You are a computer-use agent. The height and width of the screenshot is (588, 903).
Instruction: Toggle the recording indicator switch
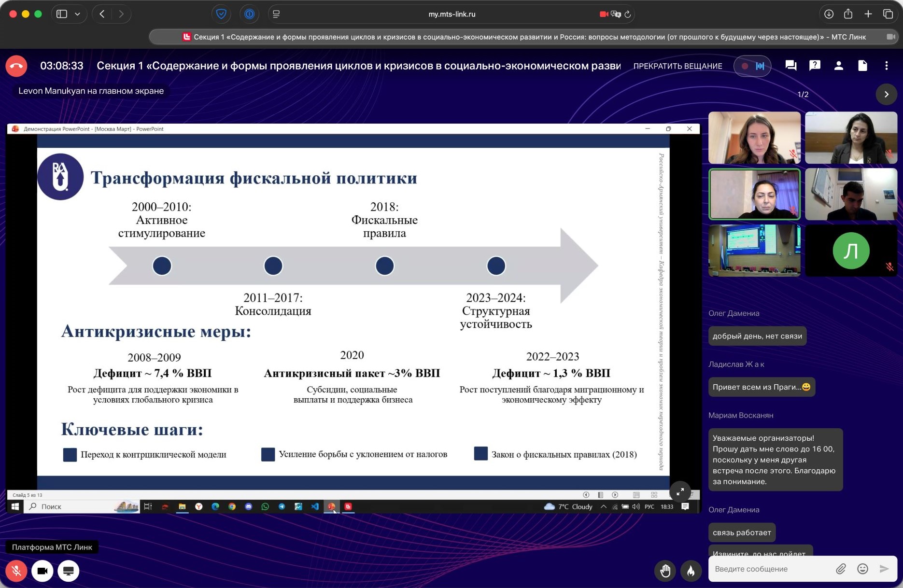752,66
